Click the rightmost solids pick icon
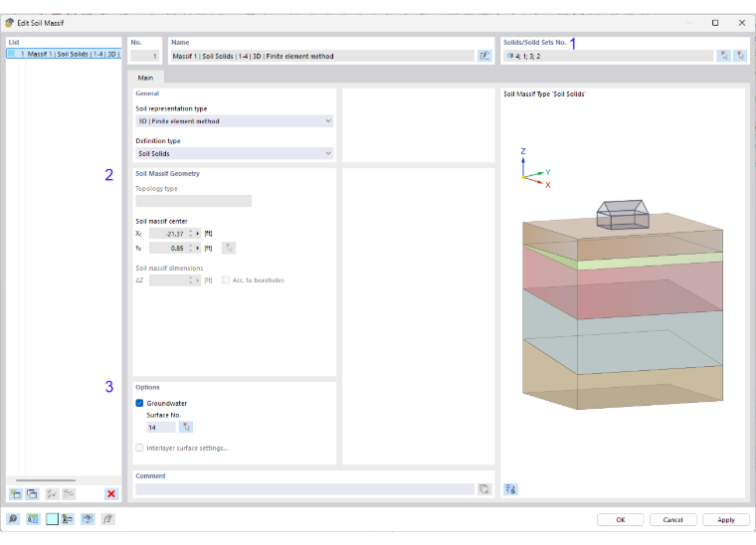 pyautogui.click(x=740, y=56)
